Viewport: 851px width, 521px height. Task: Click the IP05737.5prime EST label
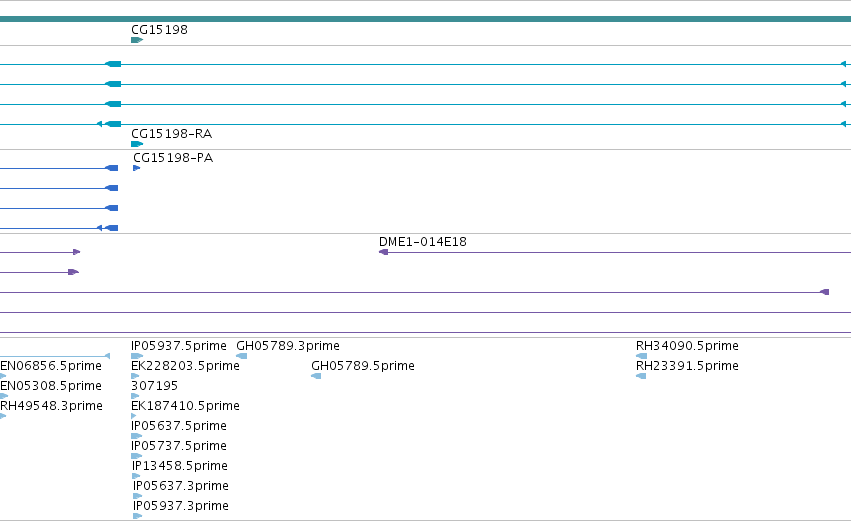click(179, 446)
